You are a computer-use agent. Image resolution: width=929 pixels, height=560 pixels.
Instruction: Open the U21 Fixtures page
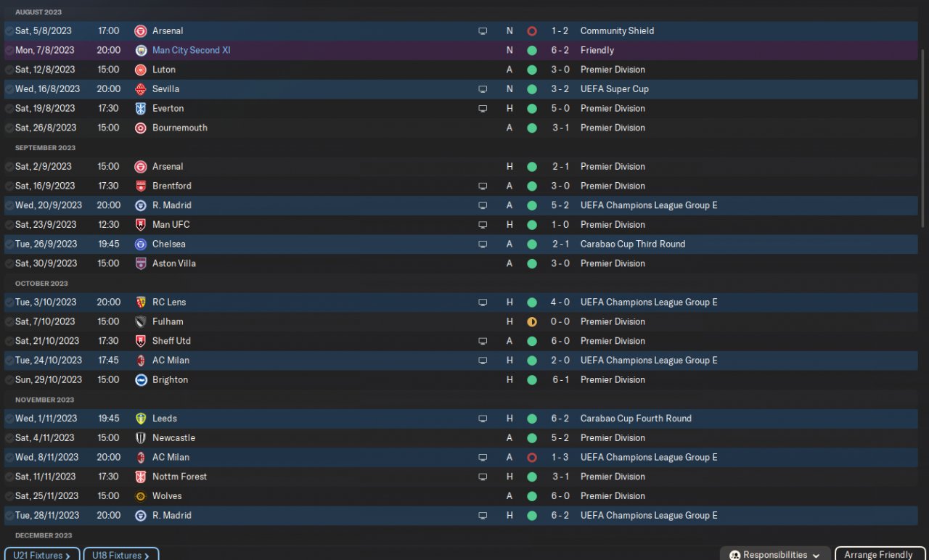pyautogui.click(x=42, y=555)
